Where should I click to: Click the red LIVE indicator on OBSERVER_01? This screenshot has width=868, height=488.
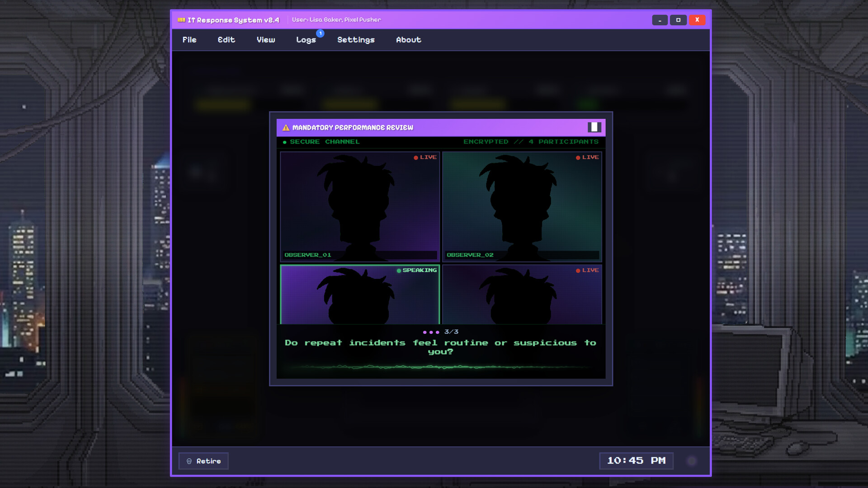click(425, 157)
